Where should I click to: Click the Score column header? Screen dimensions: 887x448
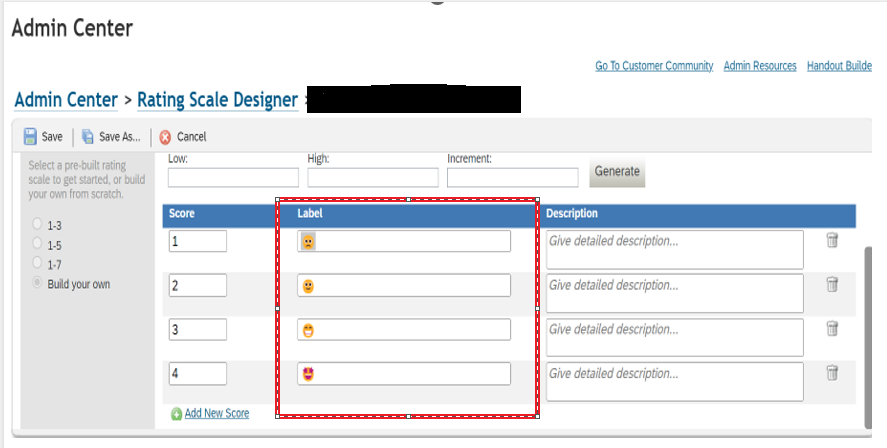coord(182,213)
